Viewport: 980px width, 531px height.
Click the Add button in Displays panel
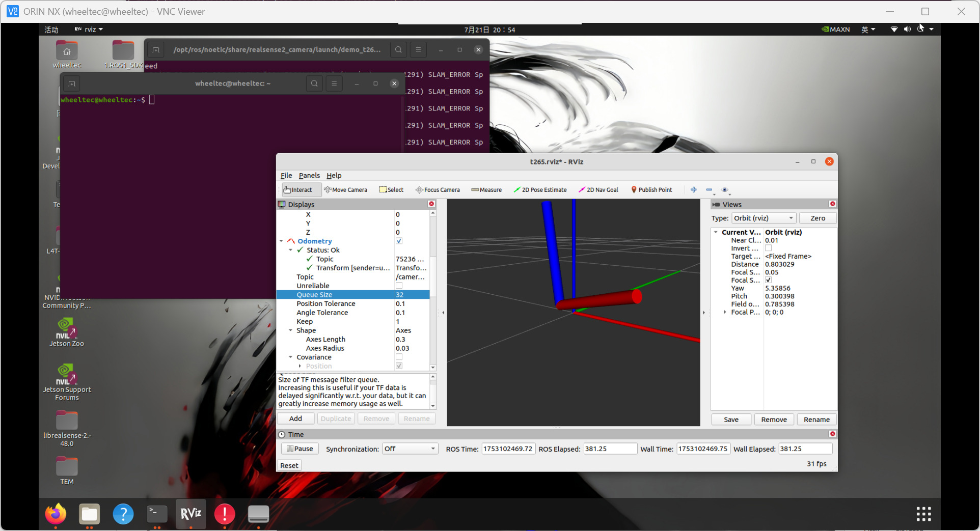[x=295, y=418]
